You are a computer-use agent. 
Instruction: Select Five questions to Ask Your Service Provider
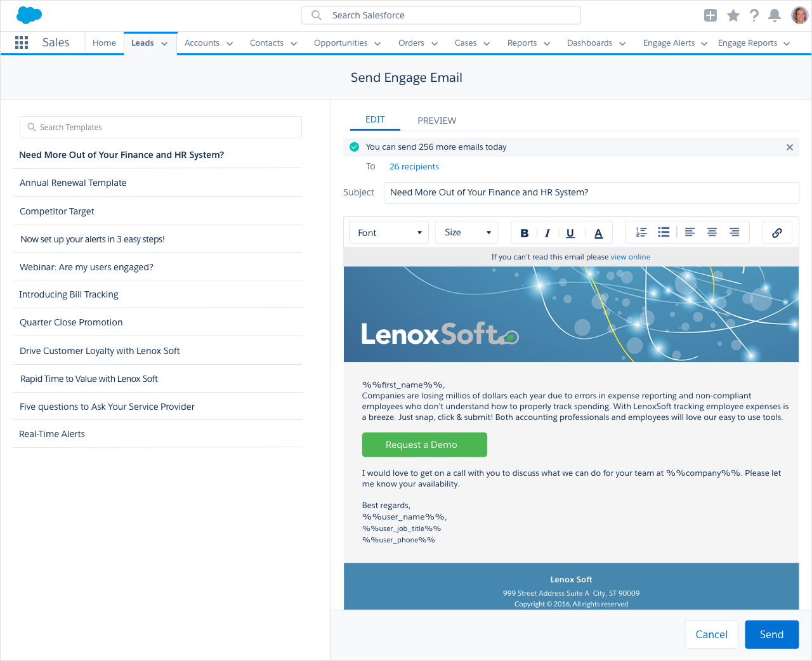click(x=157, y=407)
